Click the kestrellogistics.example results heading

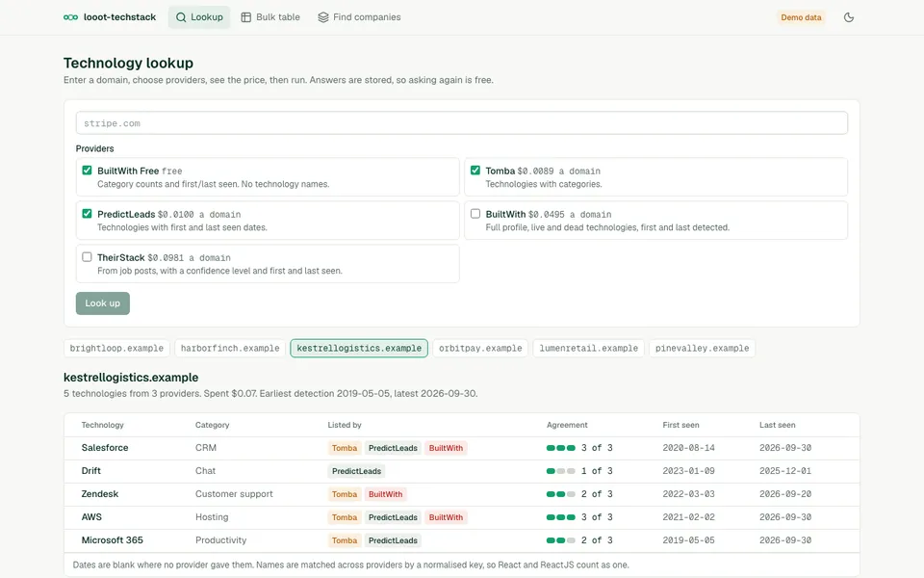(131, 377)
